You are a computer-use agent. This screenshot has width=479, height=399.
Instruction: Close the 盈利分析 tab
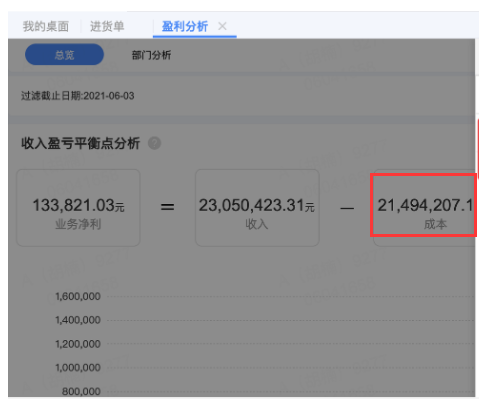click(x=222, y=26)
